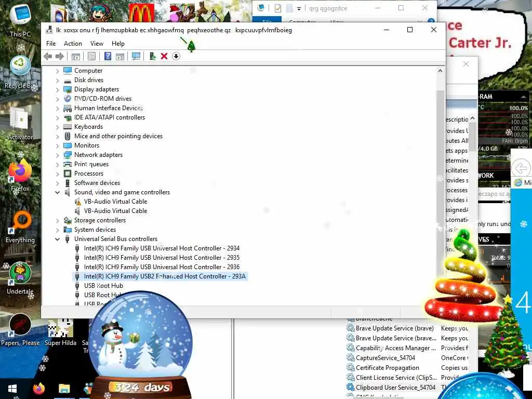Viewport: 532px width, 399px height.
Task: Click the Device Manager title bar icon
Action: [x=49, y=30]
